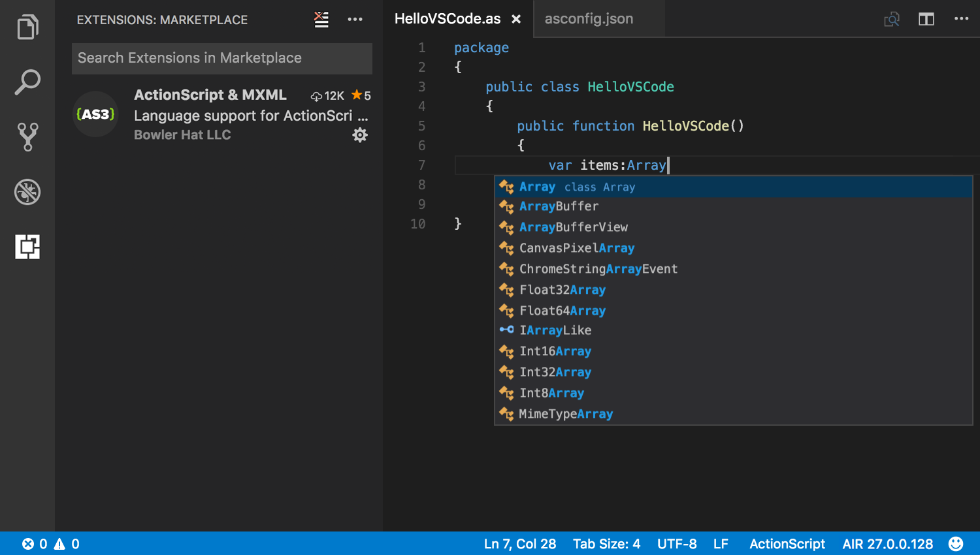
Task: Change file encoding via UTF-8 status item
Action: click(677, 543)
